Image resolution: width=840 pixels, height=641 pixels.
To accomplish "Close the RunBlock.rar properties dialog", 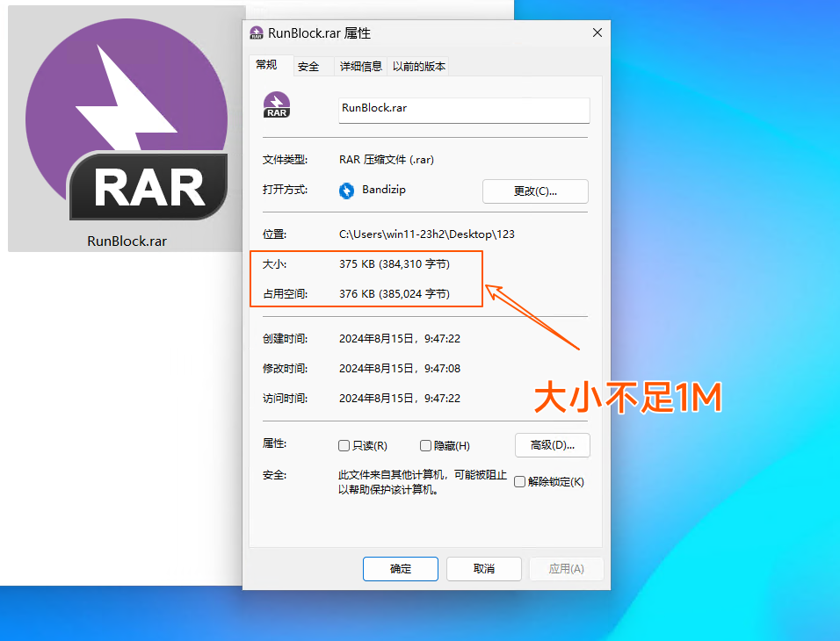I will [x=597, y=32].
